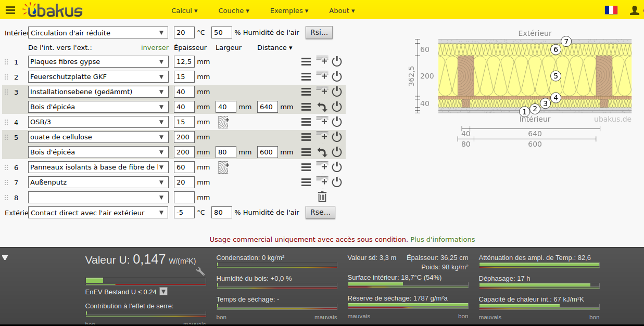The image size is (644, 326).
Task: Open the OSB/3 material dropdown
Action: (98, 122)
